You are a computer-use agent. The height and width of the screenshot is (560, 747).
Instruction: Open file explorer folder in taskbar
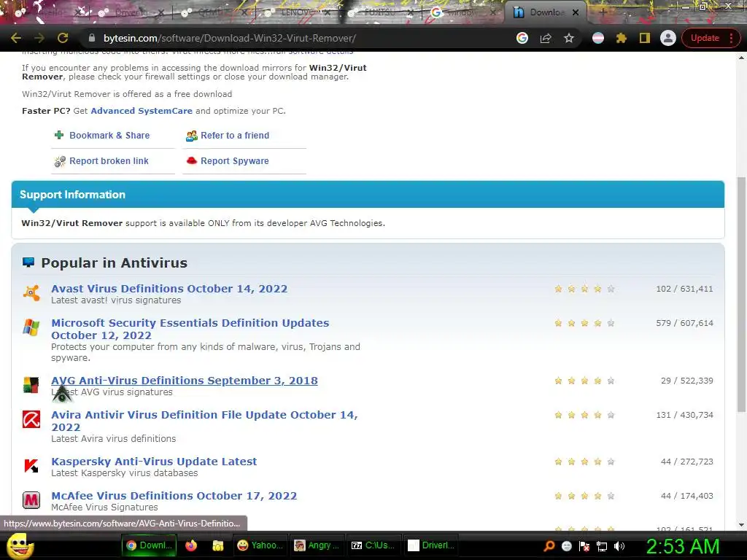click(217, 545)
